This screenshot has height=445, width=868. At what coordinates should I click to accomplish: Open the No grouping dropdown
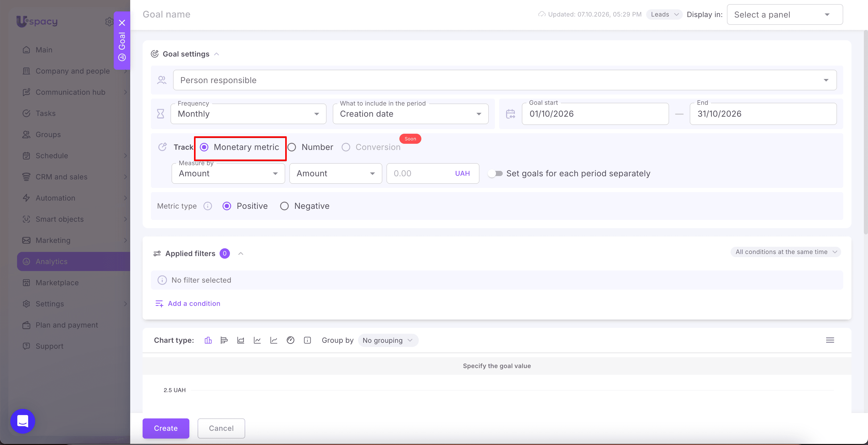point(388,340)
